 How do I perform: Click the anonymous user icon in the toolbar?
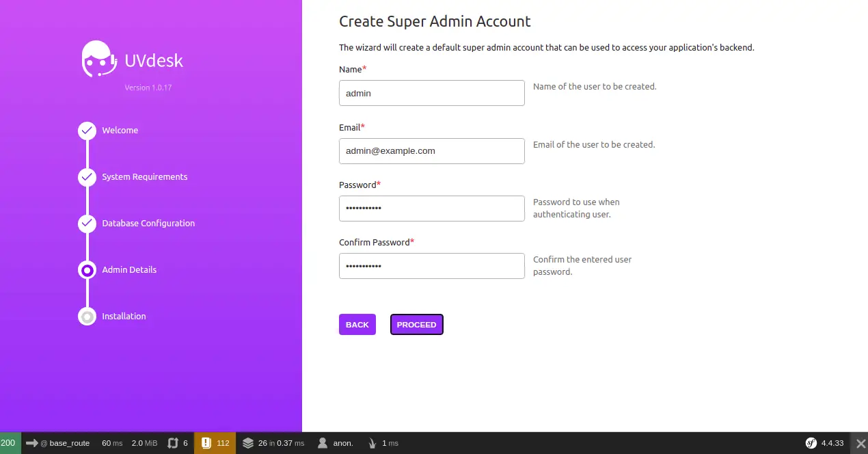click(x=323, y=443)
